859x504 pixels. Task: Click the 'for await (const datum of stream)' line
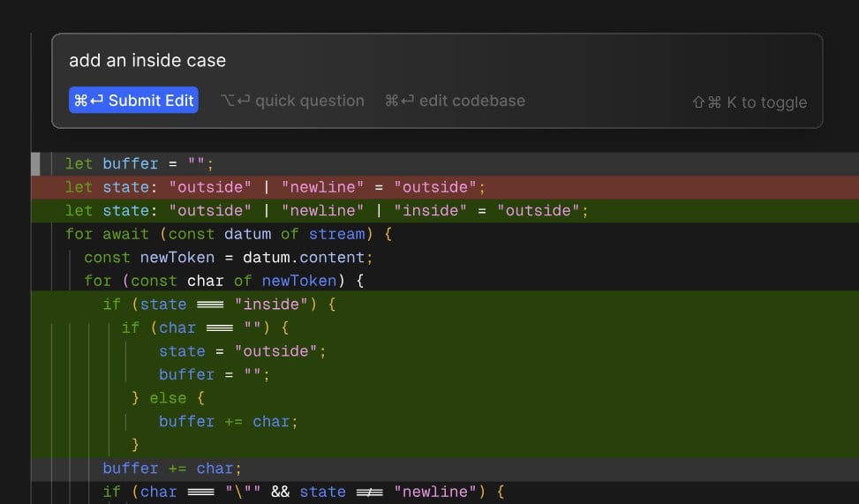[229, 235]
